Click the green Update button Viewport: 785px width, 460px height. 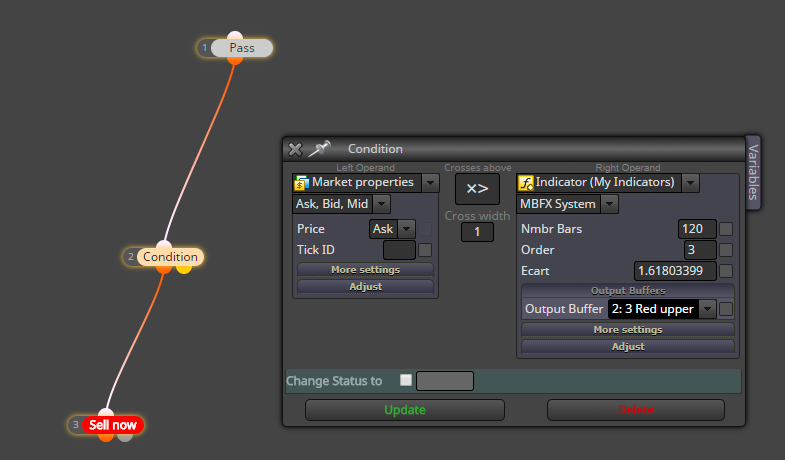point(405,410)
